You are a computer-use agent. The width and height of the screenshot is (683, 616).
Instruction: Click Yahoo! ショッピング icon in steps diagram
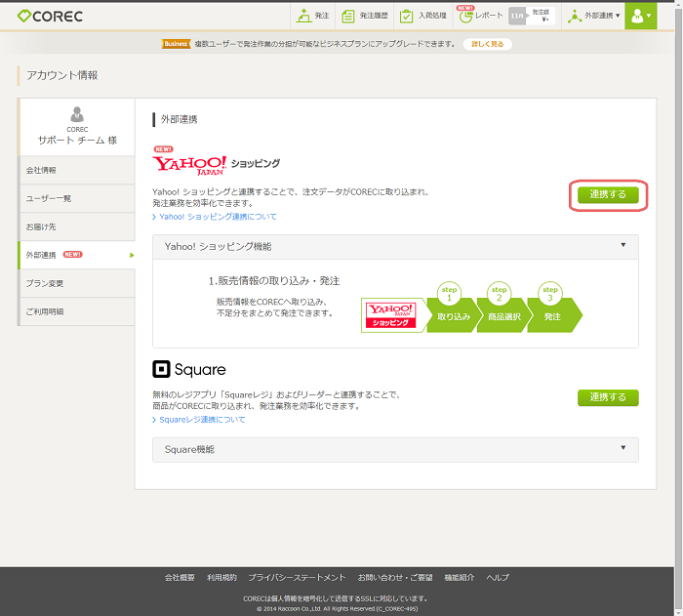[391, 315]
